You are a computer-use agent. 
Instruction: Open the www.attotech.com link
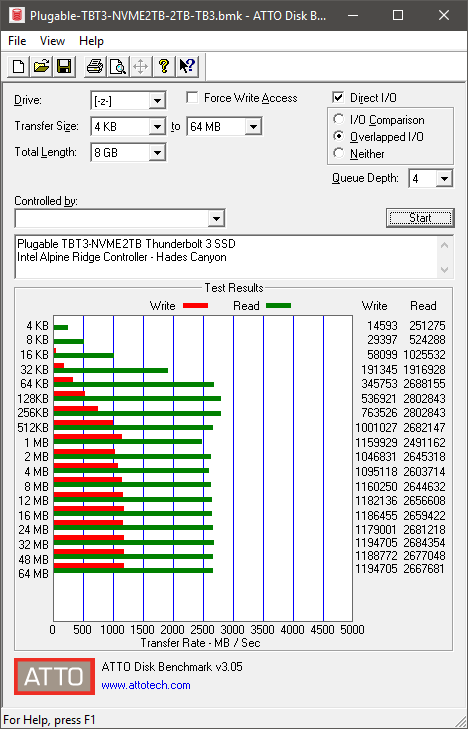pyautogui.click(x=146, y=685)
